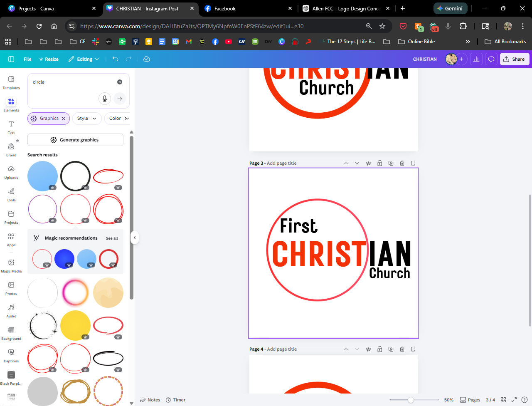Open the comments speech bubble icon
The height and width of the screenshot is (406, 532).
[491, 59]
